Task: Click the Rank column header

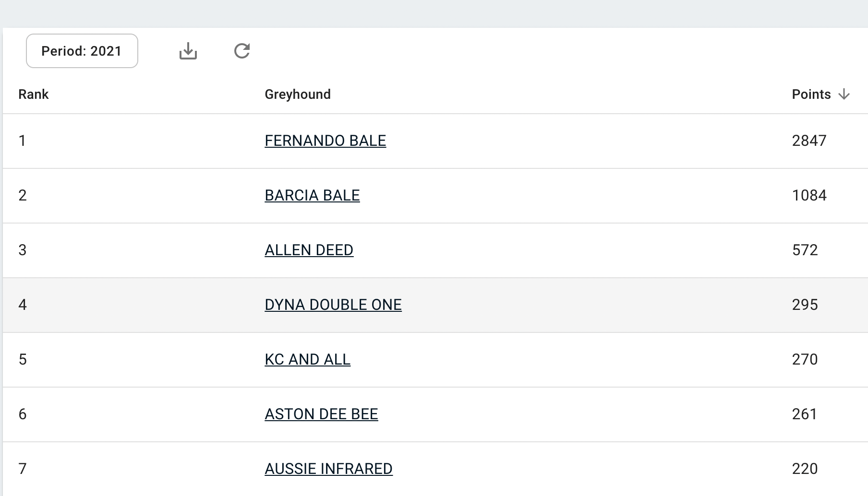Action: 34,94
